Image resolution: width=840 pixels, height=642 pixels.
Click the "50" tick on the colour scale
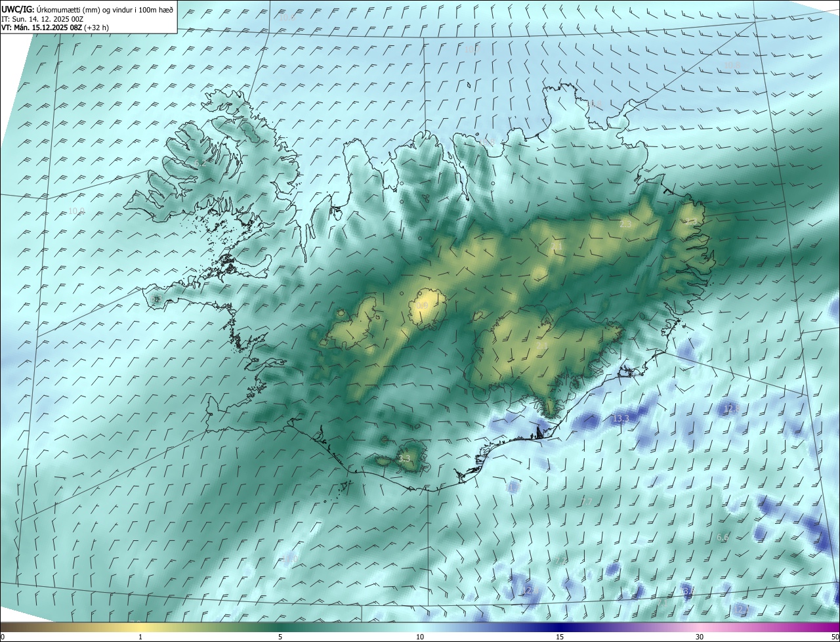tap(834, 637)
